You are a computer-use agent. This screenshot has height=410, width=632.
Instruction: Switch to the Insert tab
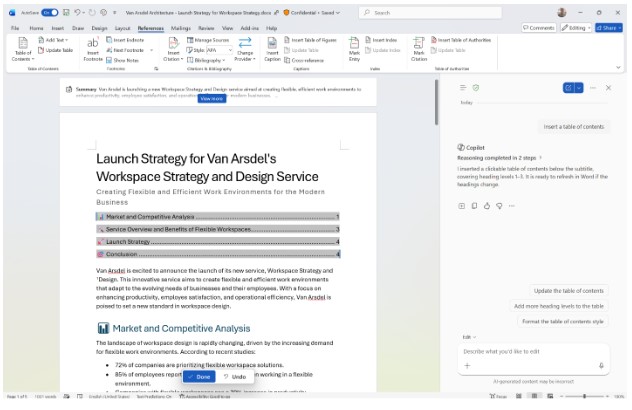pyautogui.click(x=58, y=28)
